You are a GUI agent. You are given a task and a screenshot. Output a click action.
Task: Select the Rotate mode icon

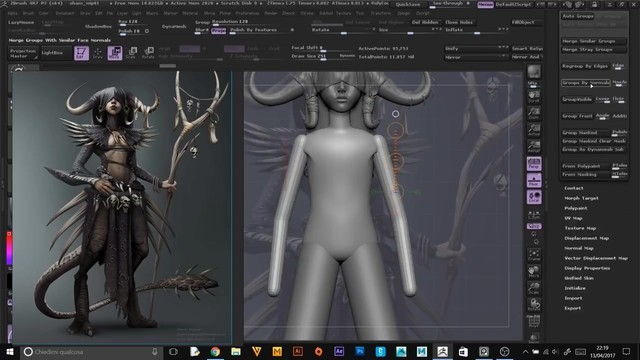pos(148,53)
